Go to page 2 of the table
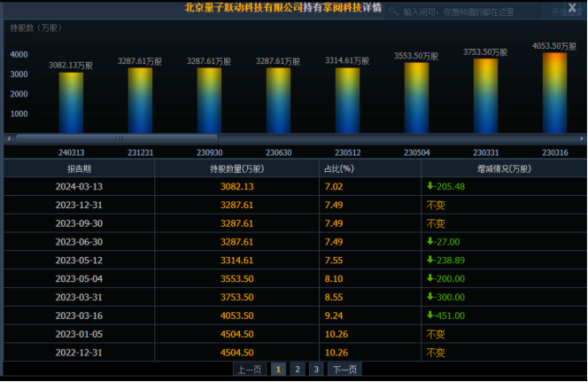This screenshot has width=588, height=382. tap(297, 369)
